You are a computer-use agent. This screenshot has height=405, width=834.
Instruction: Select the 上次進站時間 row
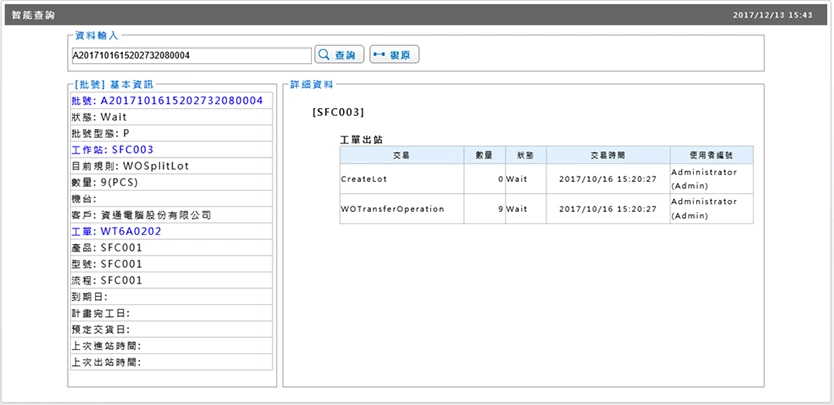click(171, 346)
